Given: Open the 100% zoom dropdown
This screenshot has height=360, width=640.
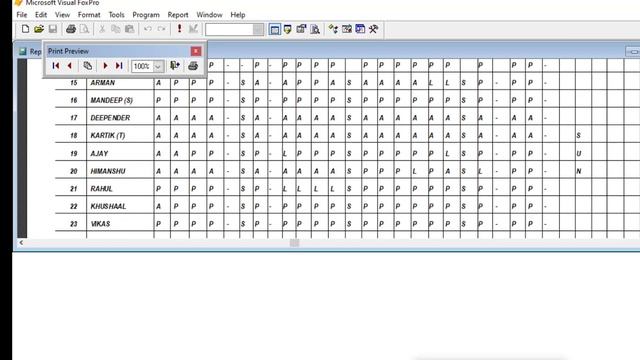Looking at the screenshot, I should pyautogui.click(x=158, y=66).
